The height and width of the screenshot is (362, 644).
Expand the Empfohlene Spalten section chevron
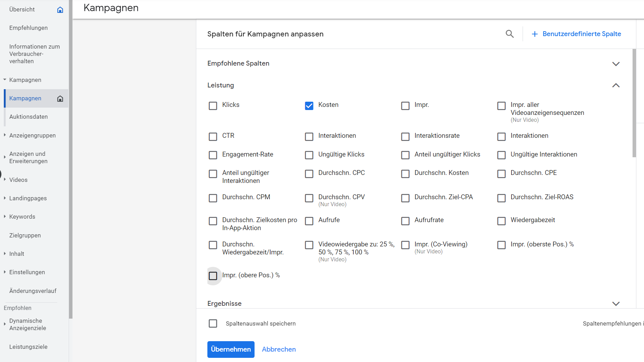tap(616, 64)
